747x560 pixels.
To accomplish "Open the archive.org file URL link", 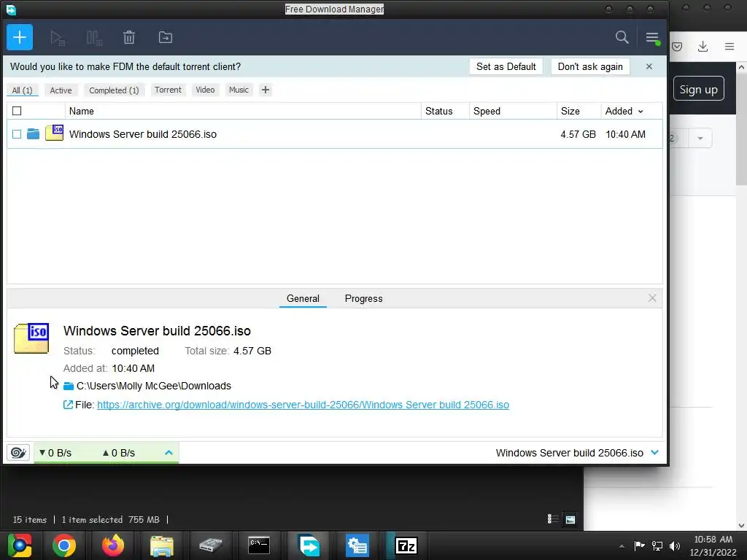I will 303,405.
